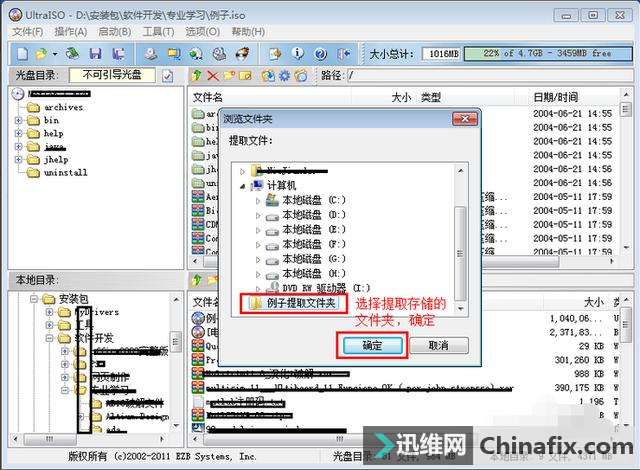This screenshot has width=640, height=470.
Task: Click the Open file folder icon
Action: (41, 53)
